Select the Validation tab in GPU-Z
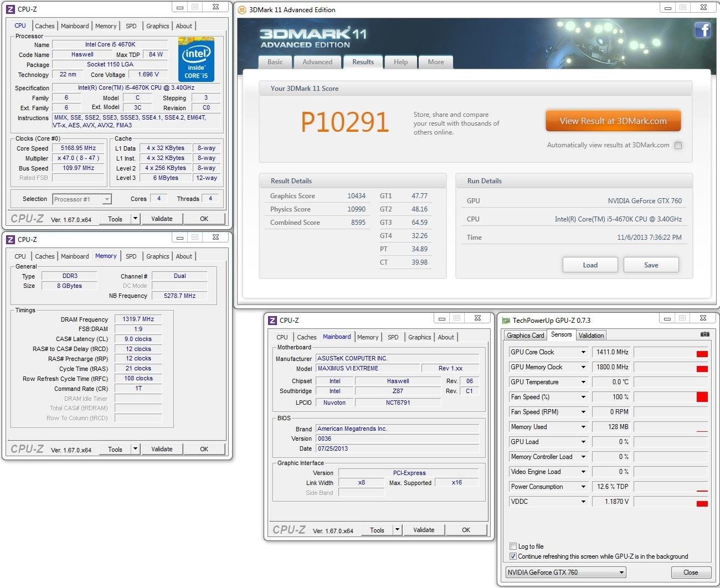The width and height of the screenshot is (720, 588). (x=591, y=336)
